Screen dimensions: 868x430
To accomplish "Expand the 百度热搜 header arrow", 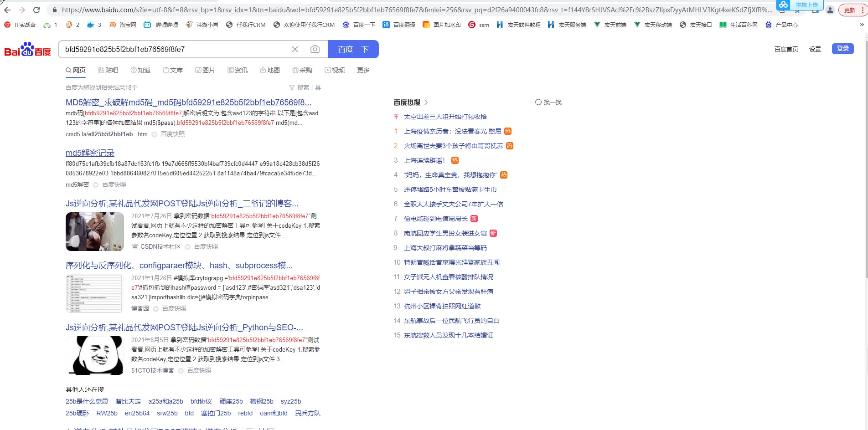I will pyautogui.click(x=426, y=102).
